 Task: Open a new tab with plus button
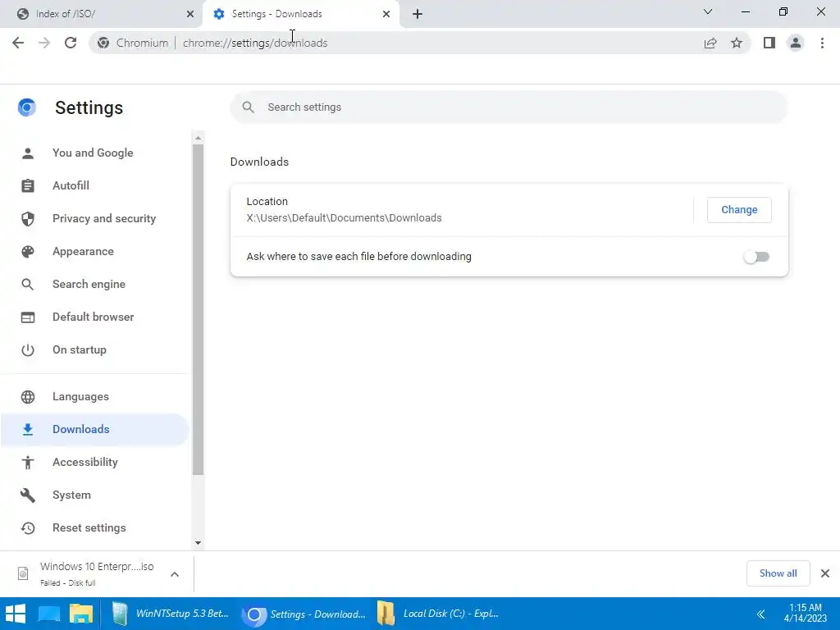tap(418, 14)
